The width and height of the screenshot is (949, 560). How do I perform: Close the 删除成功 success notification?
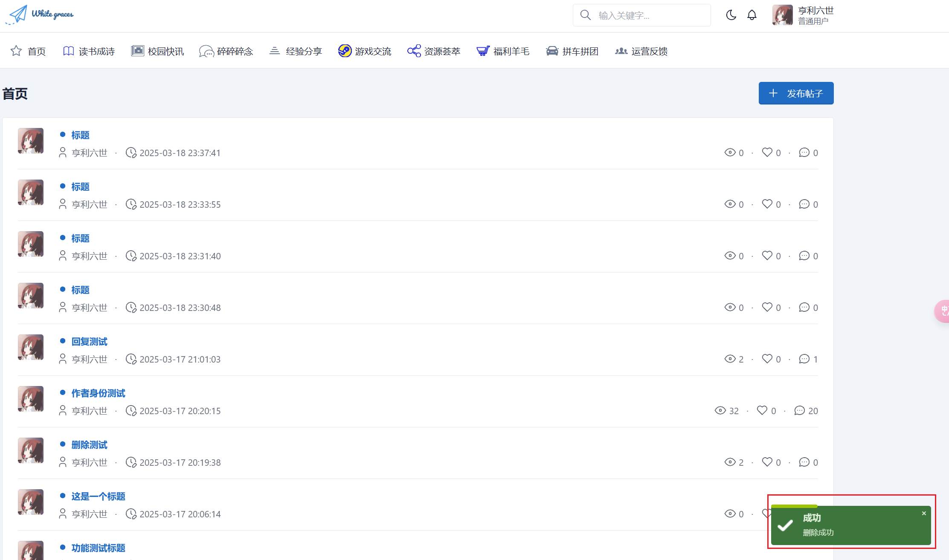pyautogui.click(x=924, y=514)
